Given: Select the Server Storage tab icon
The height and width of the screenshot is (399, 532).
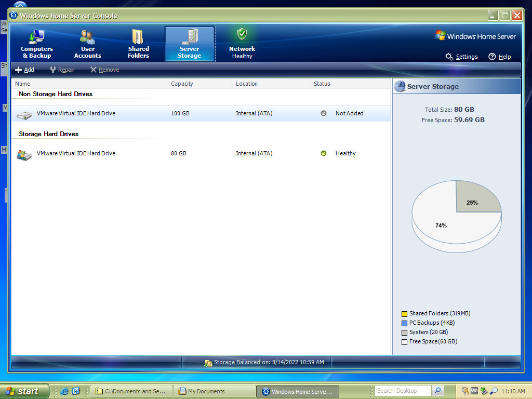Looking at the screenshot, I should pyautogui.click(x=190, y=36).
